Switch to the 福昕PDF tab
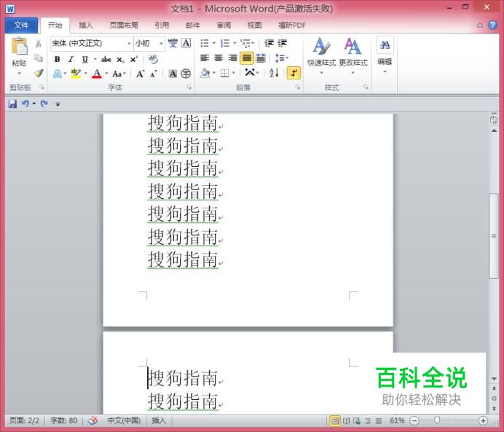 [292, 25]
